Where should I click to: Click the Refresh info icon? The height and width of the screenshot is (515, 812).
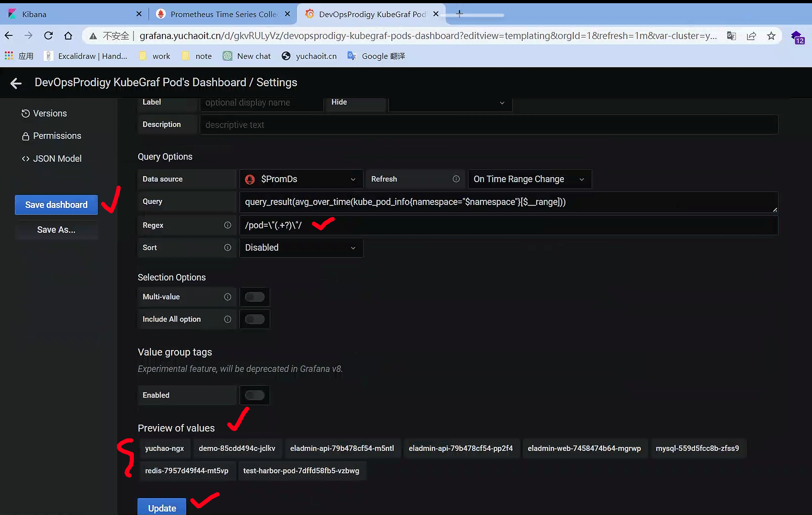coord(456,179)
